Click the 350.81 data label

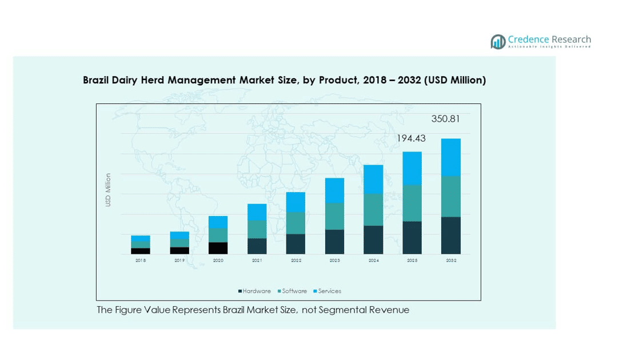pos(445,119)
